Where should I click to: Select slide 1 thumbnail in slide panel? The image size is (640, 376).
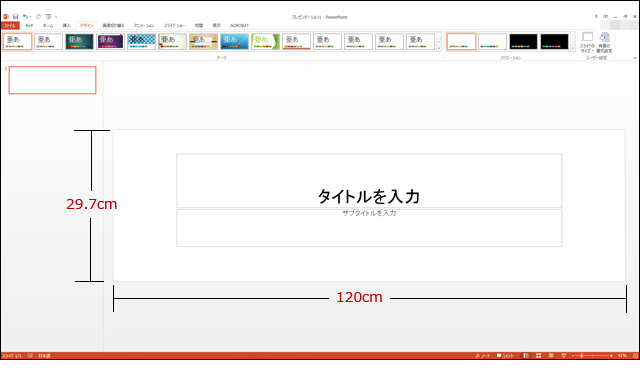coord(53,80)
